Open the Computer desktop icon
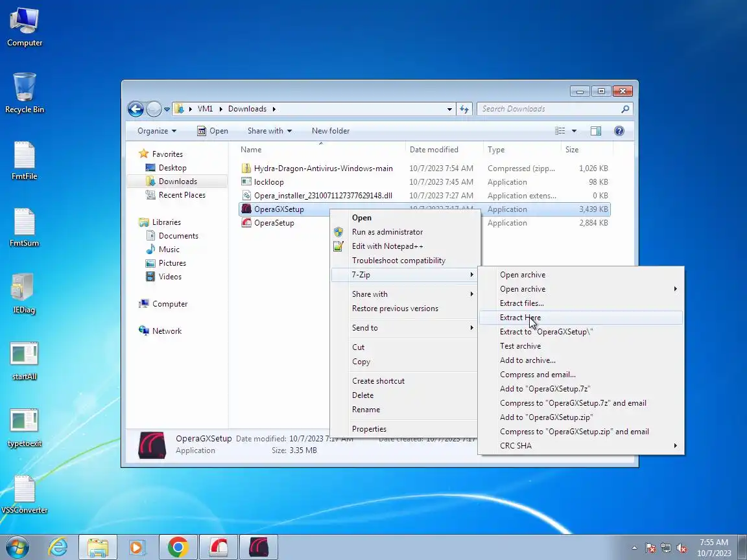Viewport: 747px width, 560px height. [24, 27]
